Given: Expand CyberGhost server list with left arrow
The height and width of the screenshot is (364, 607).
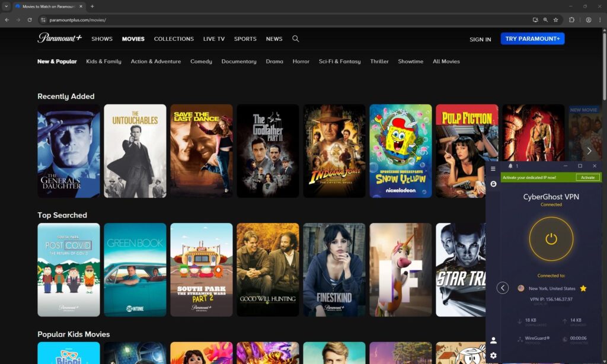Looking at the screenshot, I should pyautogui.click(x=503, y=288).
